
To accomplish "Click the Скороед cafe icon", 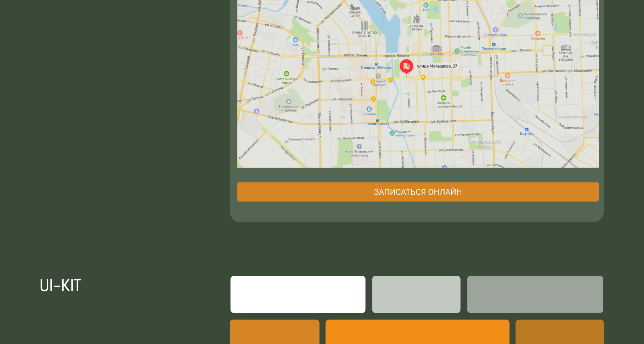I will click(x=538, y=33).
